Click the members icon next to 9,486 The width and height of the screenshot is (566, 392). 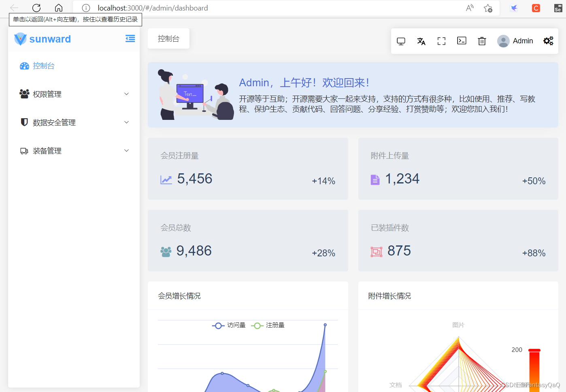(166, 252)
